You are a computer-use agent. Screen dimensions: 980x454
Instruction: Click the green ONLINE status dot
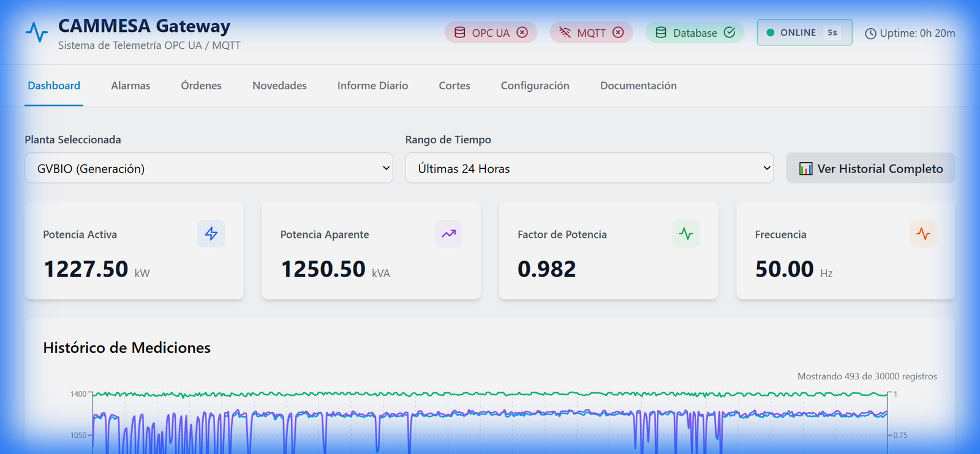(771, 32)
